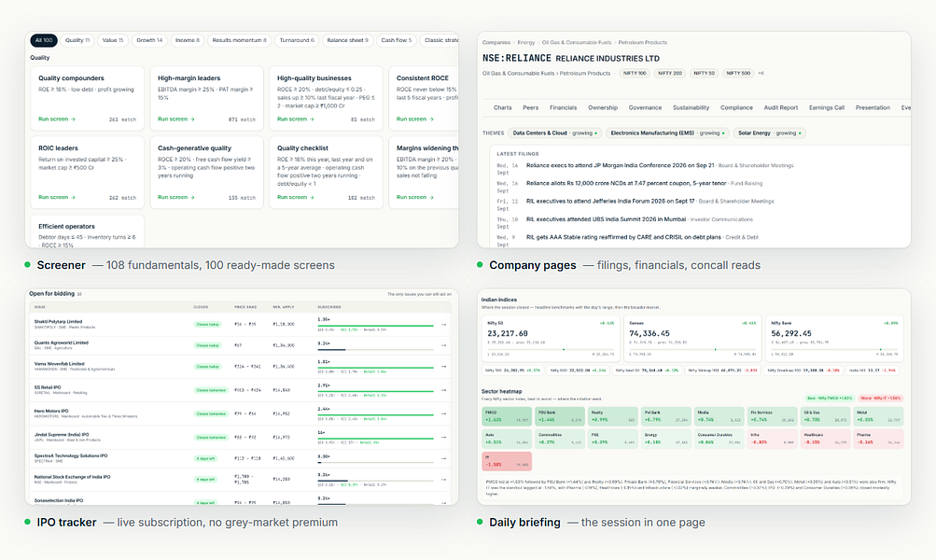
Task: Open row arrow for Quanto Agroworld Limited
Action: tap(443, 345)
